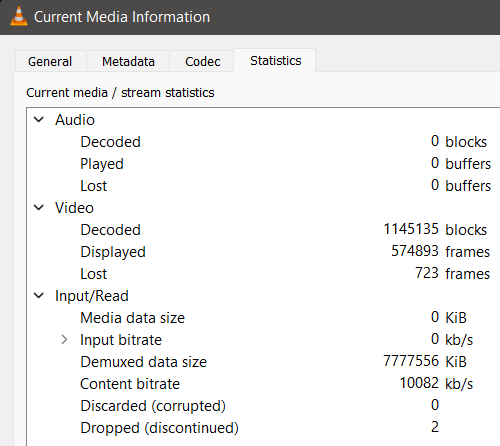Select the Discarded (corrupted) row
The image size is (500, 446).
click(263, 406)
